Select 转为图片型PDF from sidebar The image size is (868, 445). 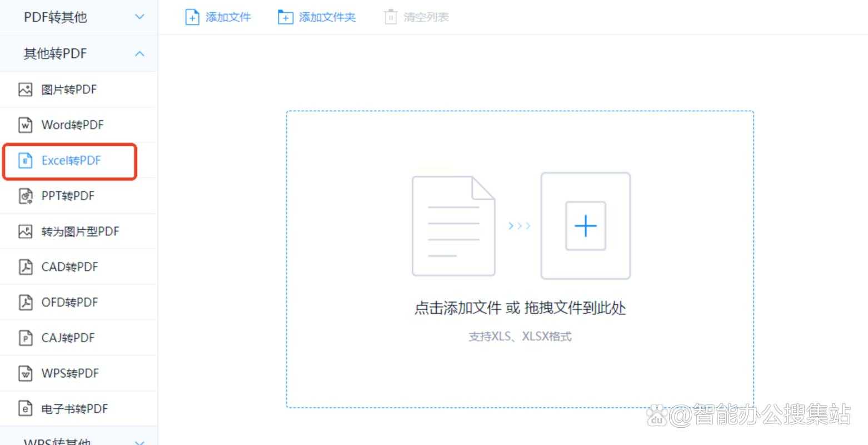pyautogui.click(x=80, y=231)
